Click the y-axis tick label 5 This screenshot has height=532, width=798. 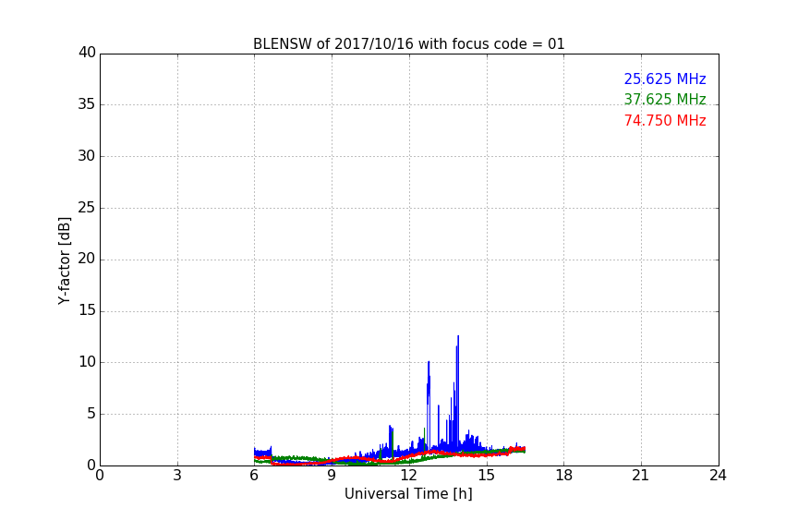click(x=91, y=414)
